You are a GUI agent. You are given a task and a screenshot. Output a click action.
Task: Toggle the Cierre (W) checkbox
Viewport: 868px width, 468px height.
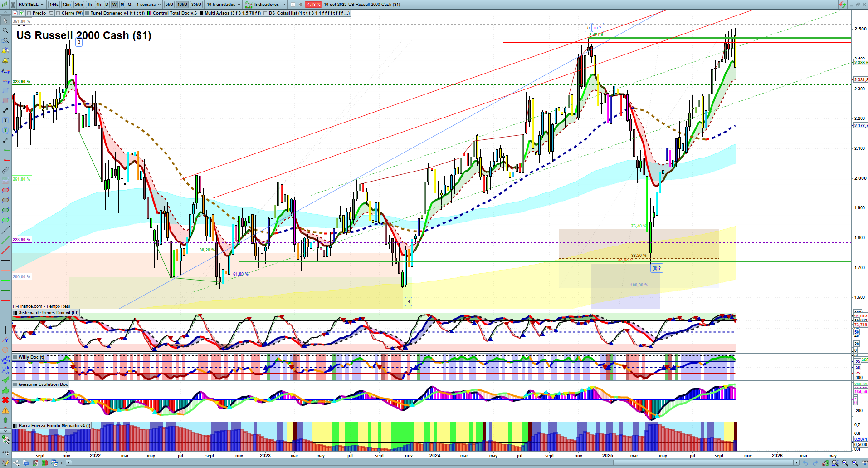(58, 13)
